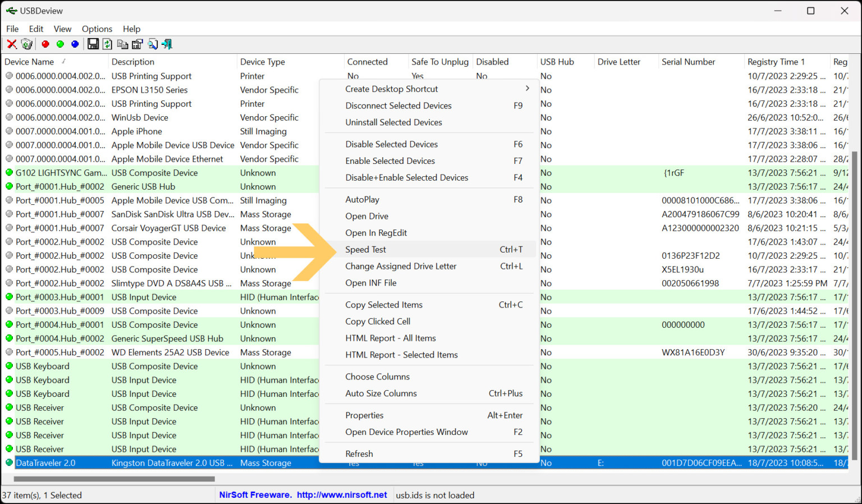
Task: Choose Open Device Properties Window
Action: [x=406, y=432]
